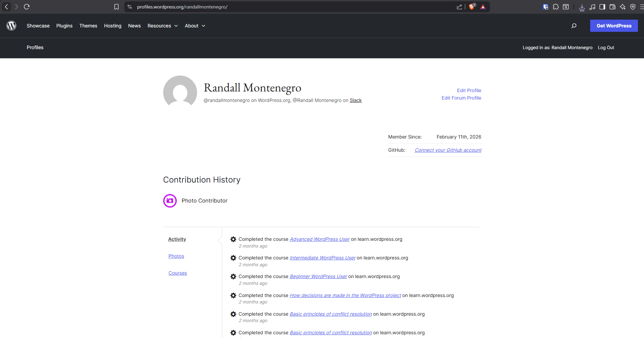
Task: Click the Contribution History heading
Action: 202,180
